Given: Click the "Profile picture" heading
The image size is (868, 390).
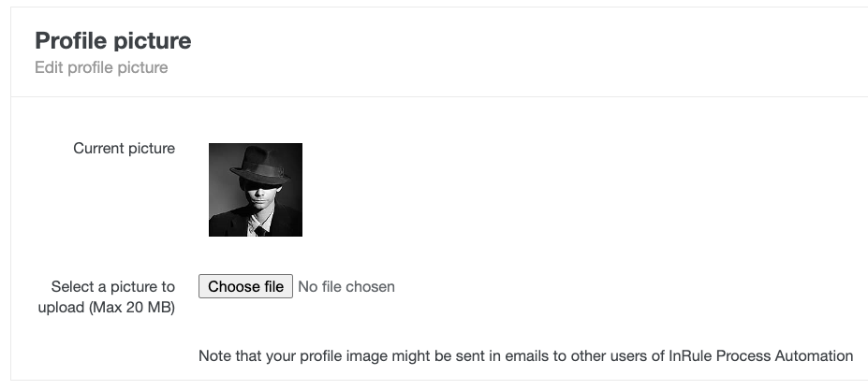Looking at the screenshot, I should [112, 41].
